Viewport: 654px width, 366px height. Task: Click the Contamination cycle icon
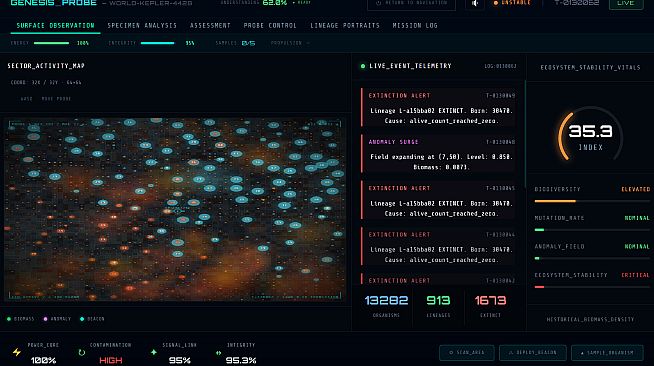(82, 352)
